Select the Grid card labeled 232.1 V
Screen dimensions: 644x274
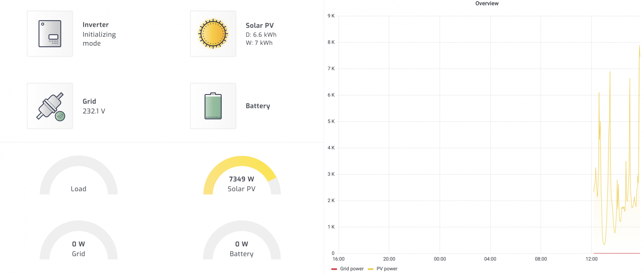(94, 106)
